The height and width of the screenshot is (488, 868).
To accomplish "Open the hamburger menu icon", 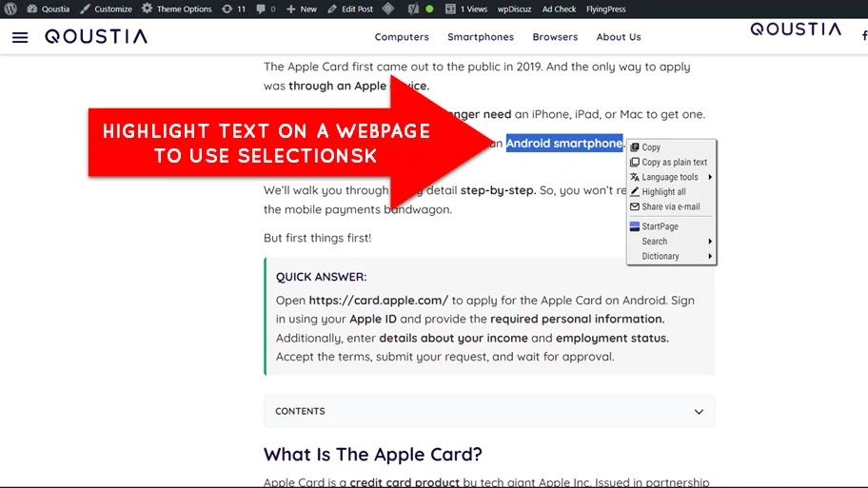I will click(x=20, y=37).
